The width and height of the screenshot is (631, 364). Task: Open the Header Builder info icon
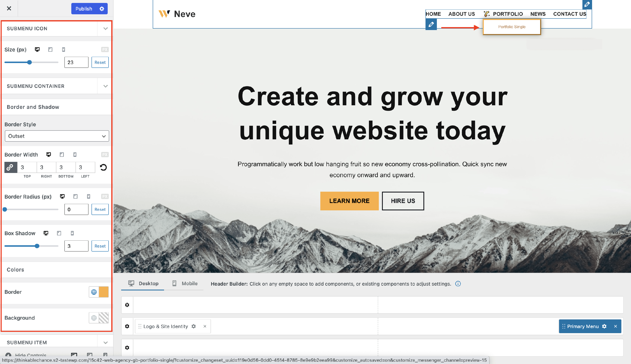point(458,284)
